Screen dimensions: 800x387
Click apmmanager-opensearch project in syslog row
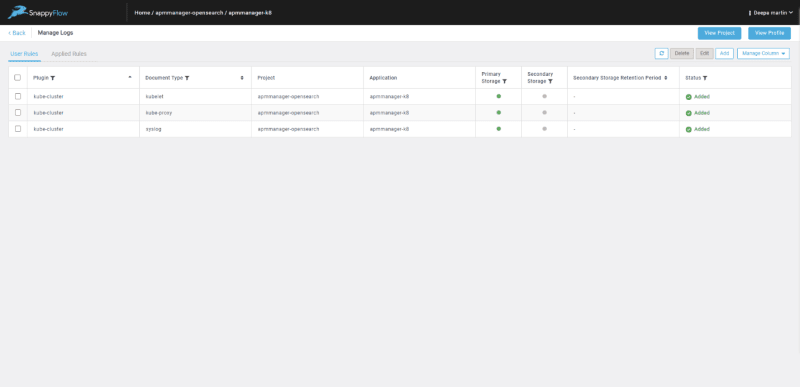coord(288,129)
